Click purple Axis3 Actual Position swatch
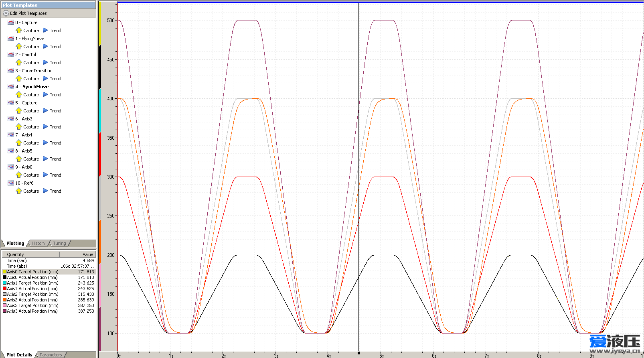644x358 pixels. pos(5,311)
